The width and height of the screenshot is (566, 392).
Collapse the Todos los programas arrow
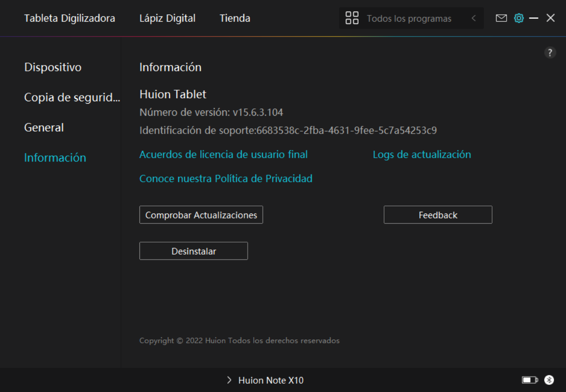point(473,18)
